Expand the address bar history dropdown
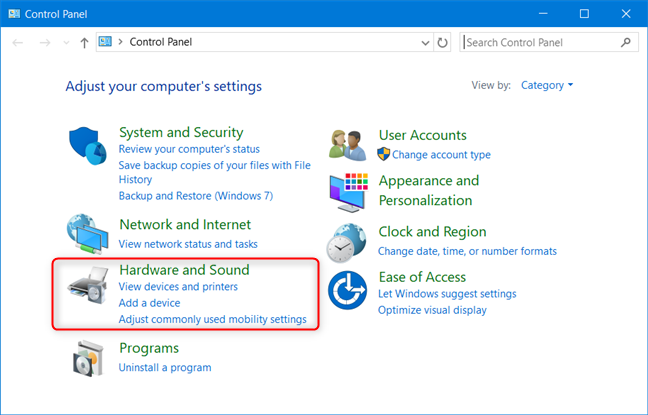648x415 pixels. coord(425,43)
